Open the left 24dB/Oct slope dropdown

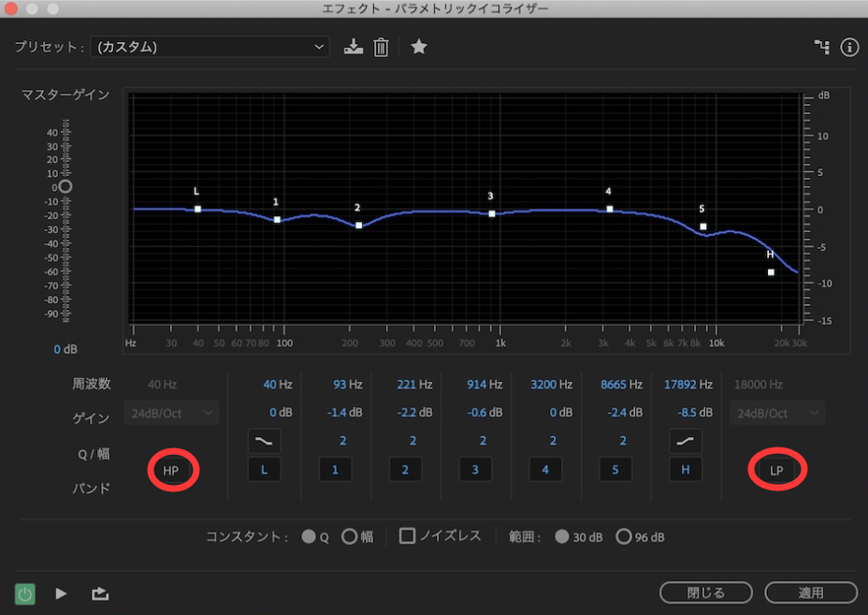[171, 412]
